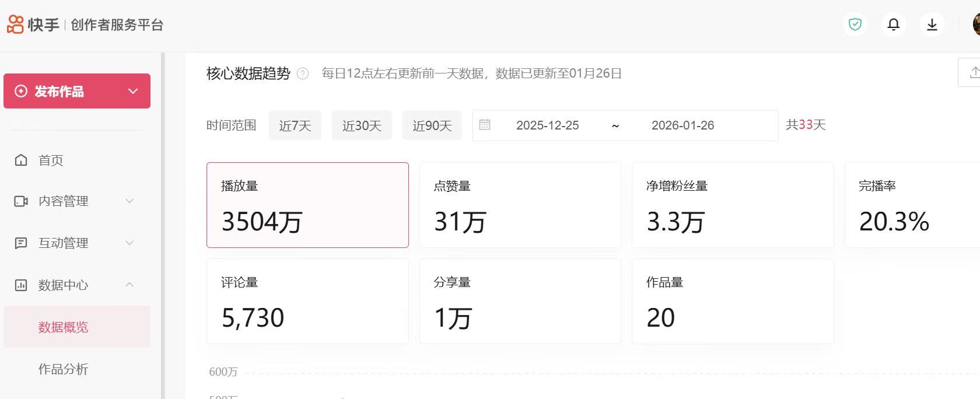This screenshot has height=399, width=980.
Task: Click end date 2026-01-26 field
Action: coord(683,125)
